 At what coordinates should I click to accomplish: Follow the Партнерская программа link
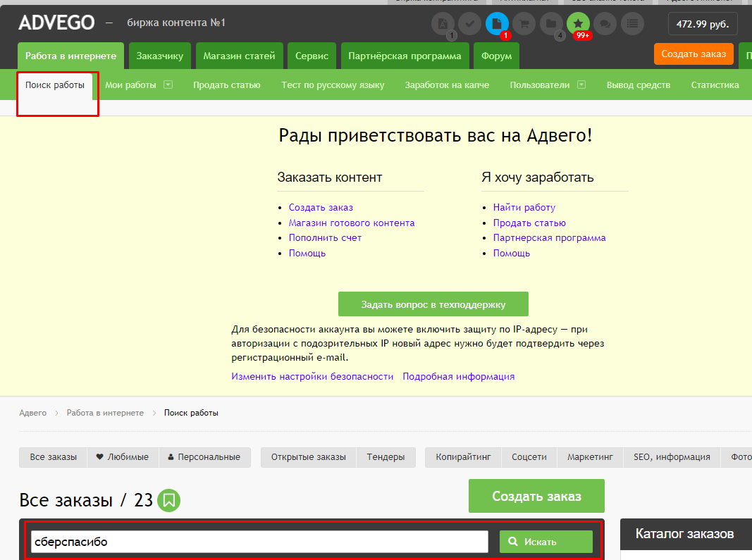coord(549,238)
